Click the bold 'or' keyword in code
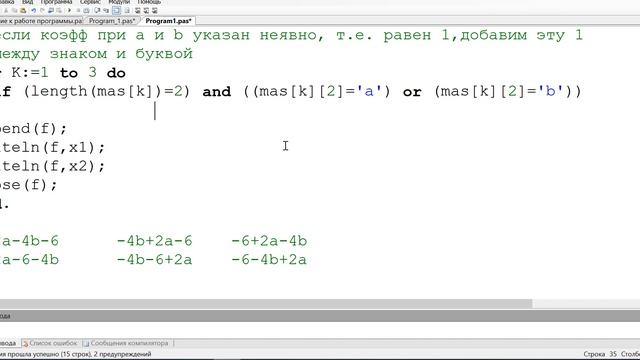The image size is (640, 360). click(412, 92)
